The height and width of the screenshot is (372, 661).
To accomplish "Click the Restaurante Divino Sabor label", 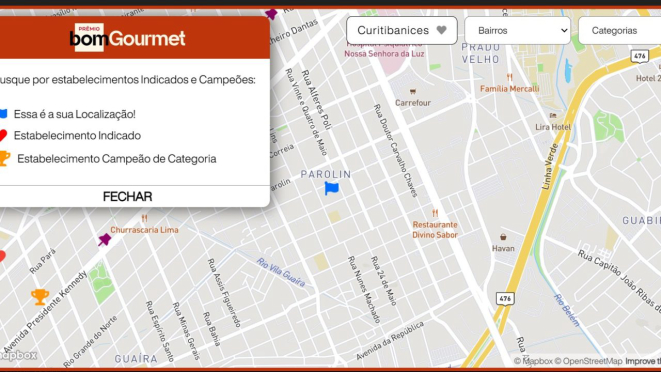I will [x=435, y=230].
